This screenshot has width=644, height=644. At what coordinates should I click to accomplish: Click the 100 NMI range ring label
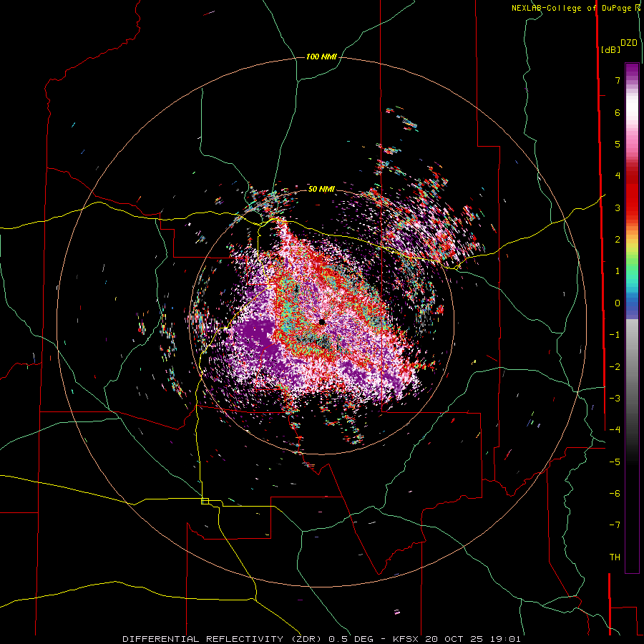(321, 57)
